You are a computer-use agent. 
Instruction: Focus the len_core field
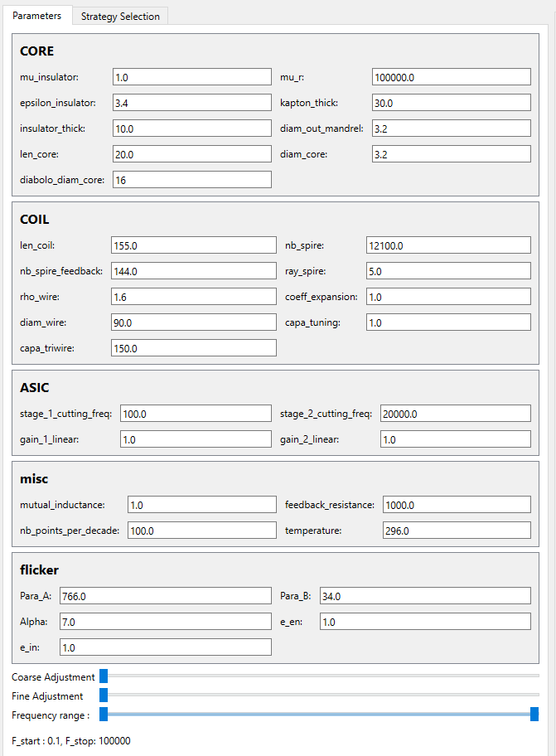click(191, 154)
